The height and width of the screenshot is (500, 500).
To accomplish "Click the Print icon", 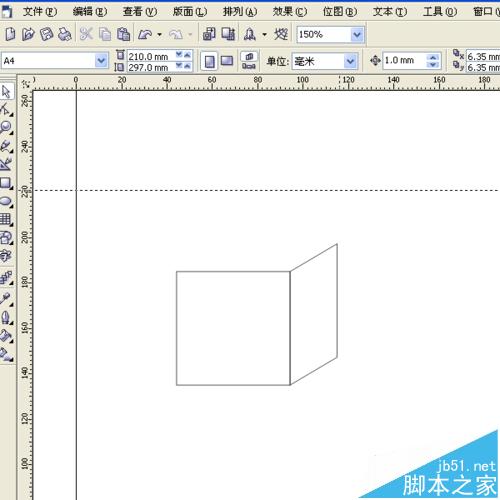I will (65, 34).
